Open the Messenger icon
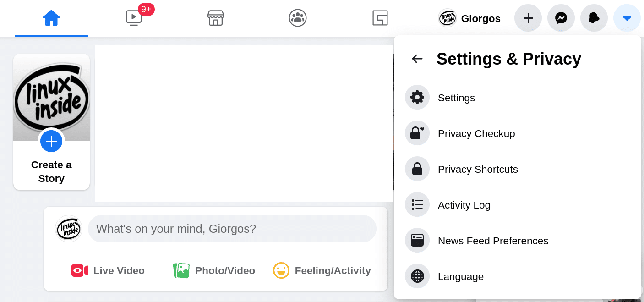The image size is (644, 302). [561, 18]
